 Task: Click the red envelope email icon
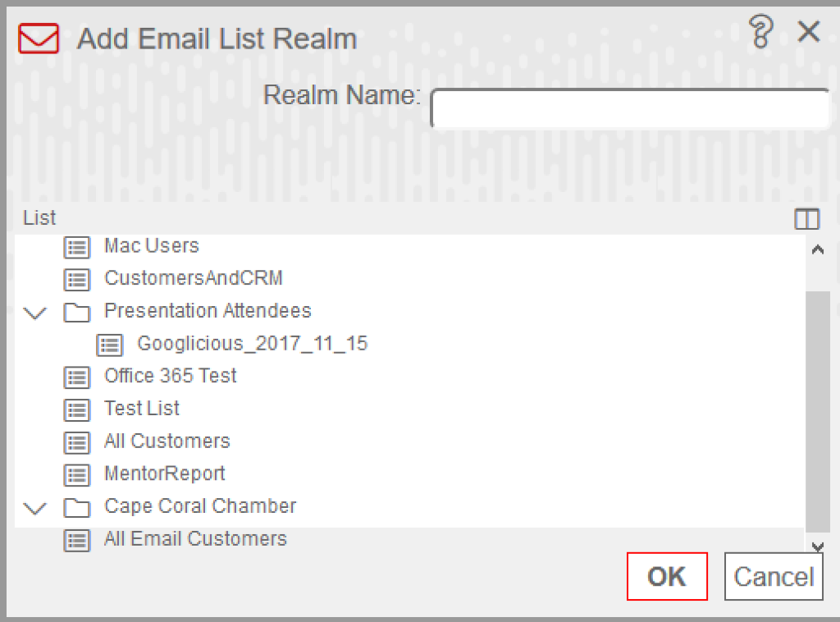pyautogui.click(x=39, y=38)
